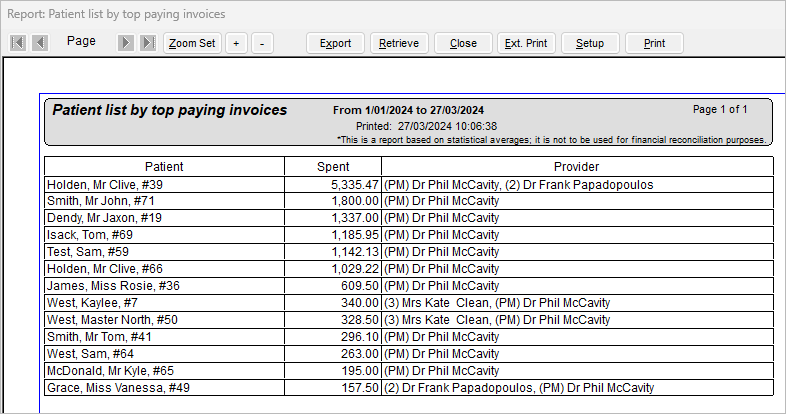Click the toolbar 'Page' label

(81, 41)
